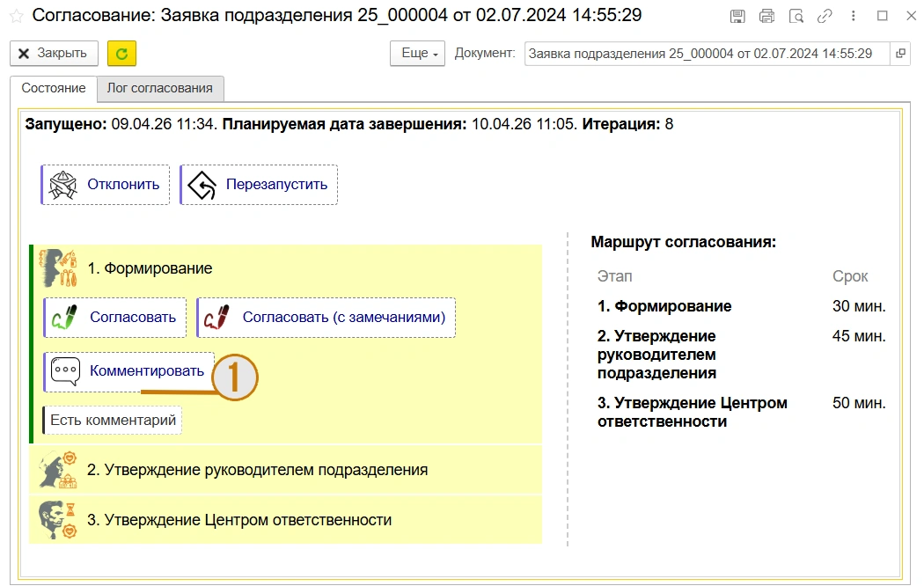Select stage row 1. Формирование in left panel
Viewport: 924px width, 586px height.
tap(285, 268)
